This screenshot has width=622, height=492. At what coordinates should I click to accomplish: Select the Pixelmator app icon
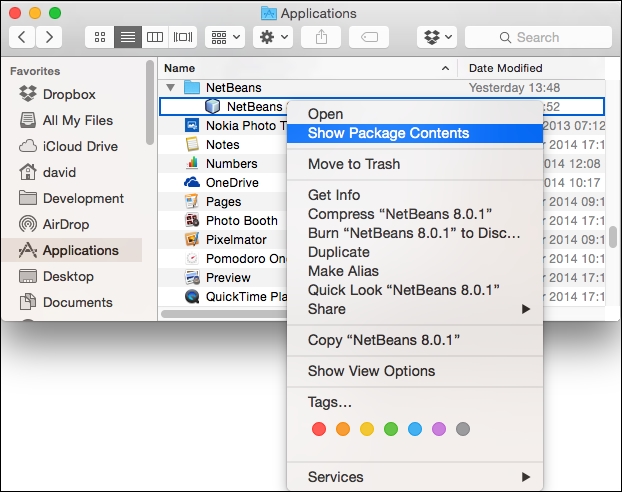tap(192, 239)
